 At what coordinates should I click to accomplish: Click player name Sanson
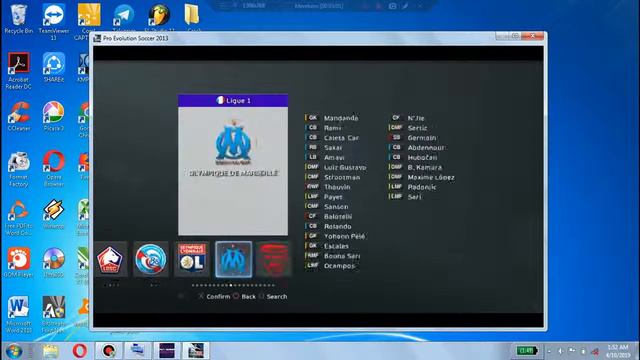pyautogui.click(x=336, y=207)
